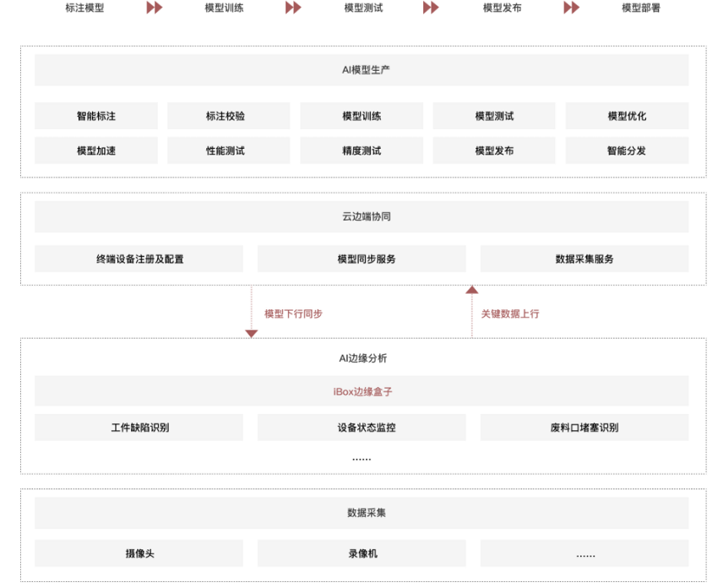
Task: Open the iBox边缘盒子 bar
Action: coord(362,391)
